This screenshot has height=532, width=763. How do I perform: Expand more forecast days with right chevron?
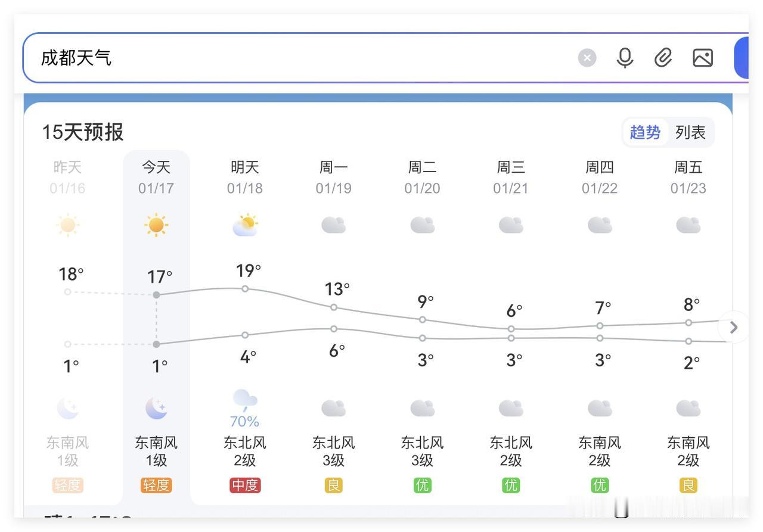click(x=733, y=326)
